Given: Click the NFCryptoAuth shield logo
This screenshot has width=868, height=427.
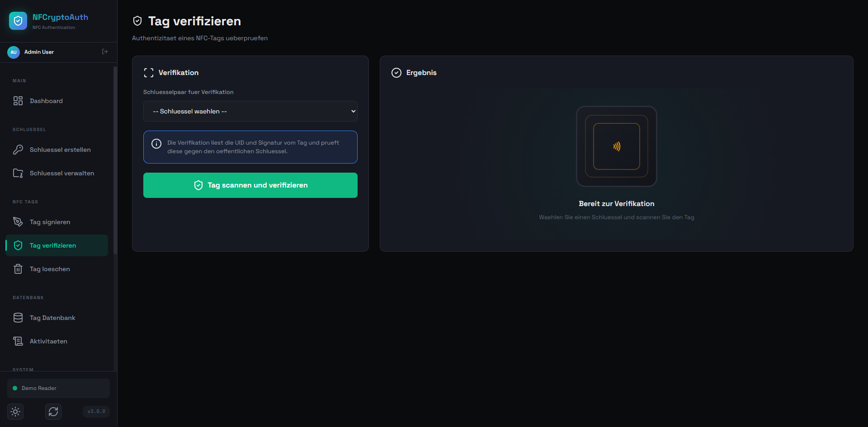Looking at the screenshot, I should coord(18,21).
